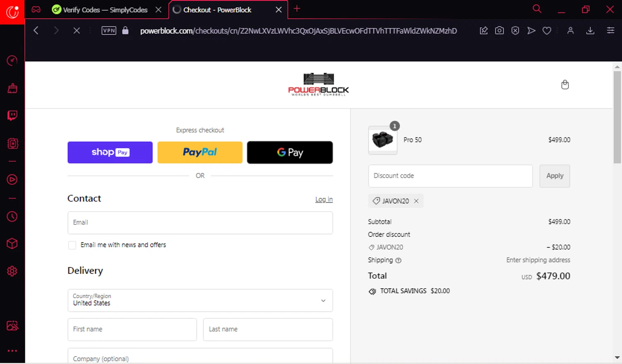This screenshot has width=622, height=364.
Task: Take a snapshot with camera icon
Action: click(499, 30)
